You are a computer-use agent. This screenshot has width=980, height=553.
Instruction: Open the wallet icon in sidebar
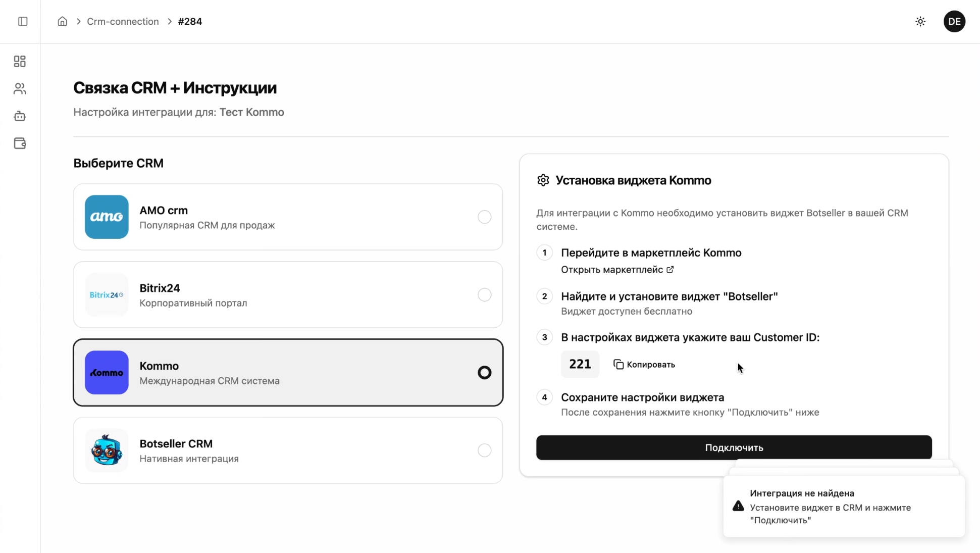pyautogui.click(x=20, y=143)
